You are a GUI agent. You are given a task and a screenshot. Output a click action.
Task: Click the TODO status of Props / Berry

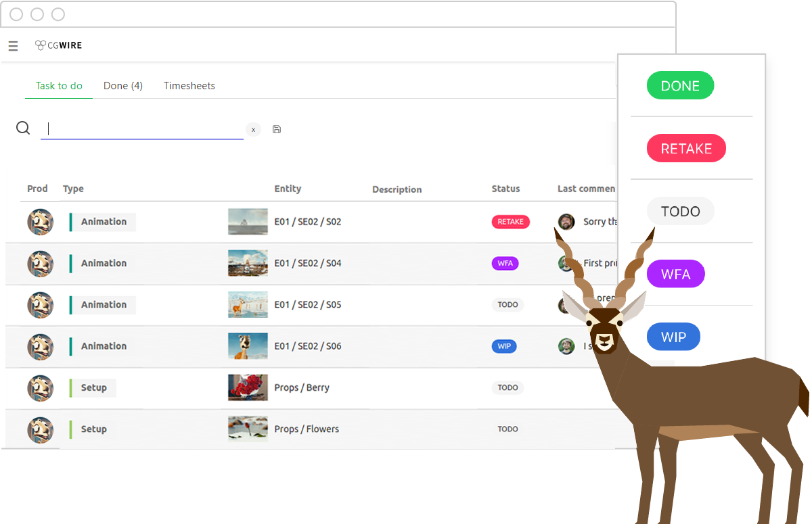tap(507, 388)
